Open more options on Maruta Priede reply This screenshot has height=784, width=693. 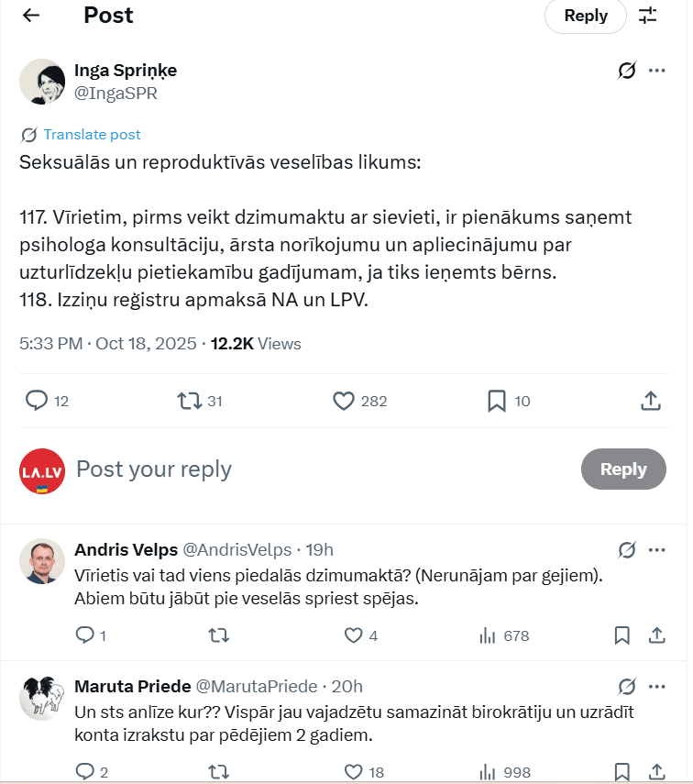click(657, 687)
